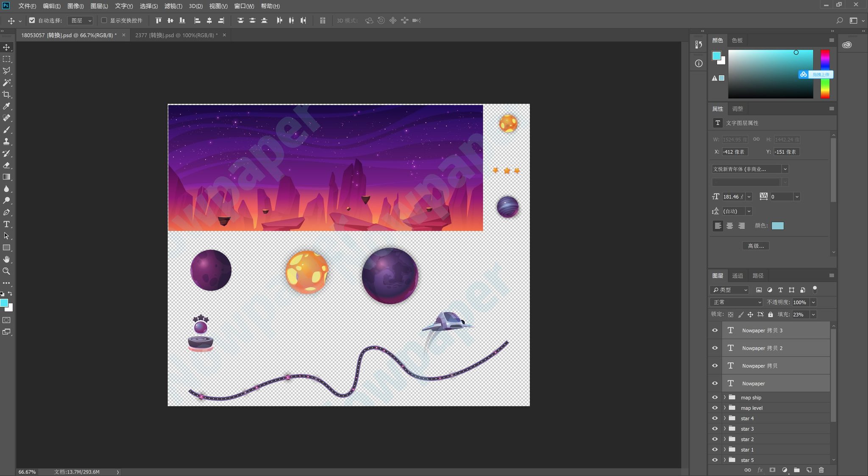Click the create new group folder icon
This screenshot has width=868, height=476.
[797, 470]
